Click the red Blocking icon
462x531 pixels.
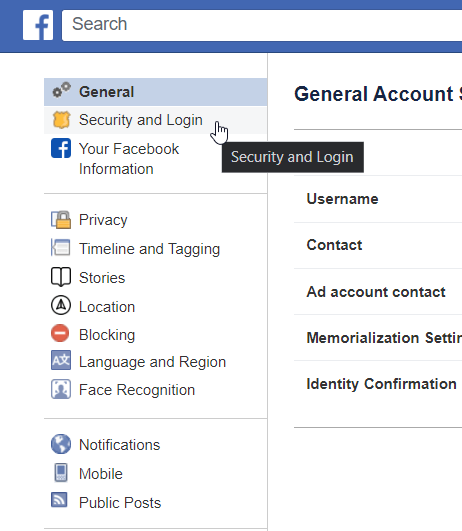coord(60,333)
